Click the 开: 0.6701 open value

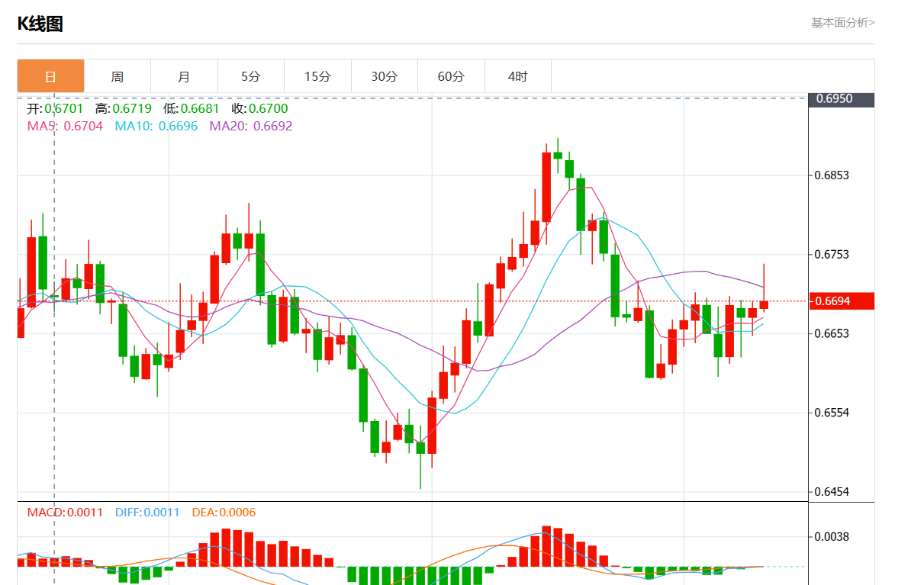[55, 109]
